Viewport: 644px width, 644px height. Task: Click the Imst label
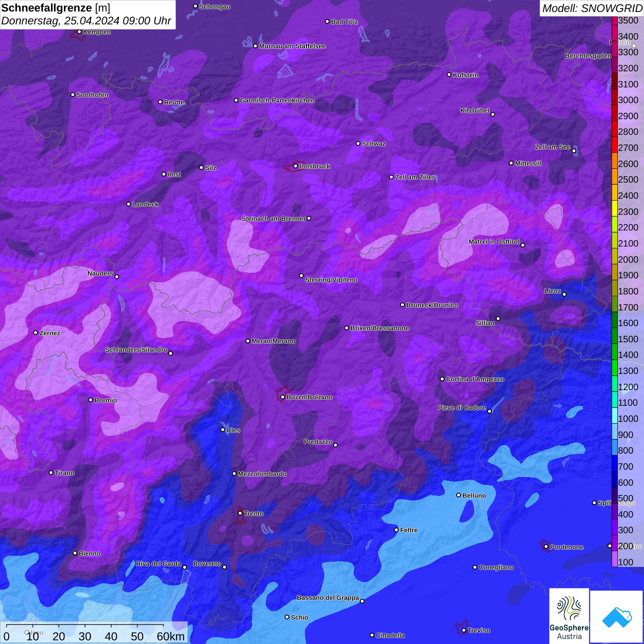point(174,174)
